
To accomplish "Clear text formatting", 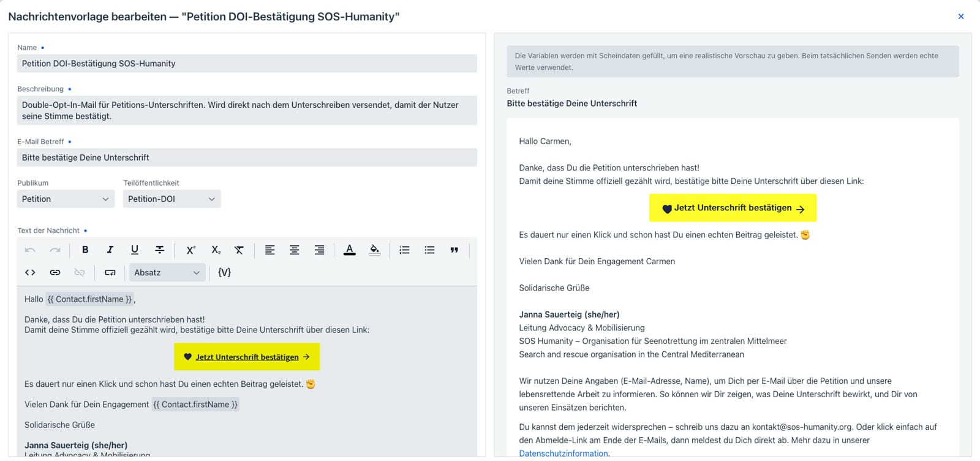I will point(239,250).
